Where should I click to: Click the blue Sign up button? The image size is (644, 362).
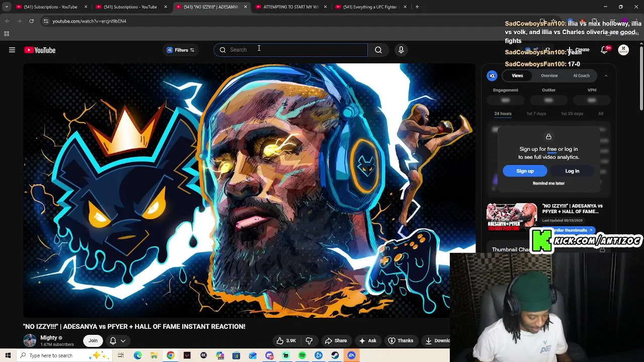point(525,171)
